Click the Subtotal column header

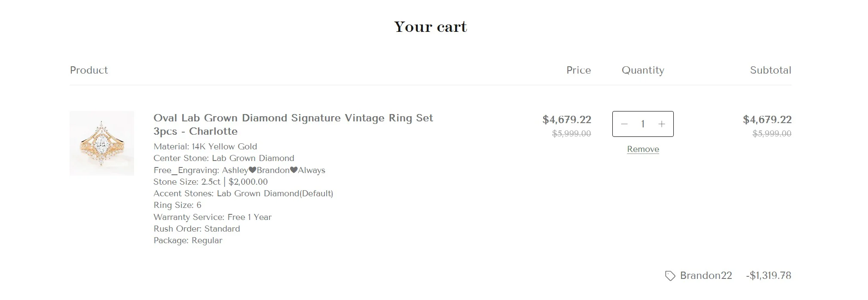coord(770,70)
